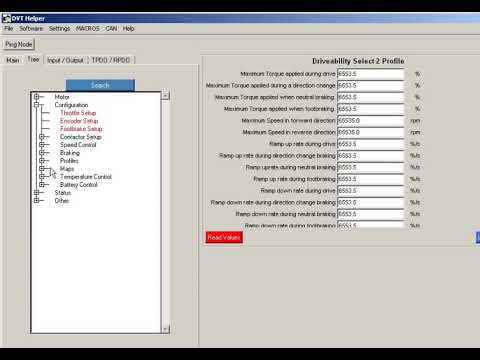Image resolution: width=480 pixels, height=360 pixels.
Task: Select Other tree item label
Action: click(62, 201)
